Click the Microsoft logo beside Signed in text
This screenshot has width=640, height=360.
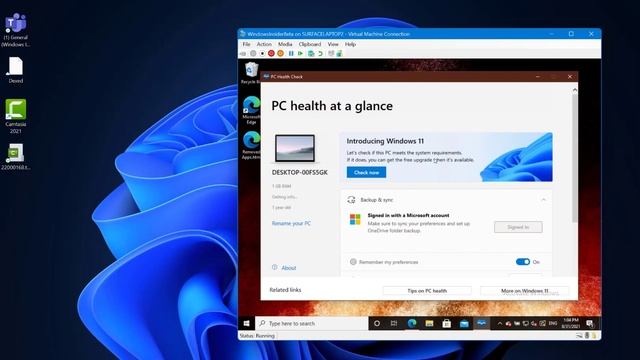[x=355, y=219]
